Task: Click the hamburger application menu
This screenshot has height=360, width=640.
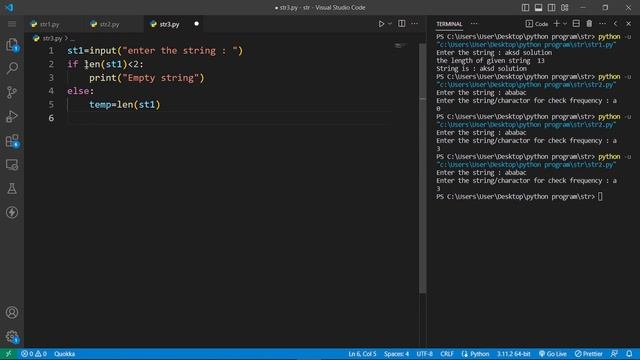Action: [12, 24]
